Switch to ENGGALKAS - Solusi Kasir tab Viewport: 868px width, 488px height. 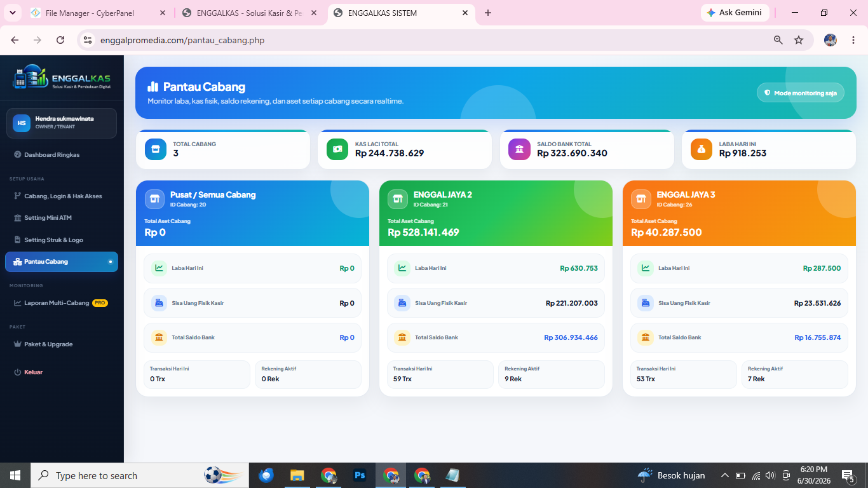pyautogui.click(x=249, y=13)
